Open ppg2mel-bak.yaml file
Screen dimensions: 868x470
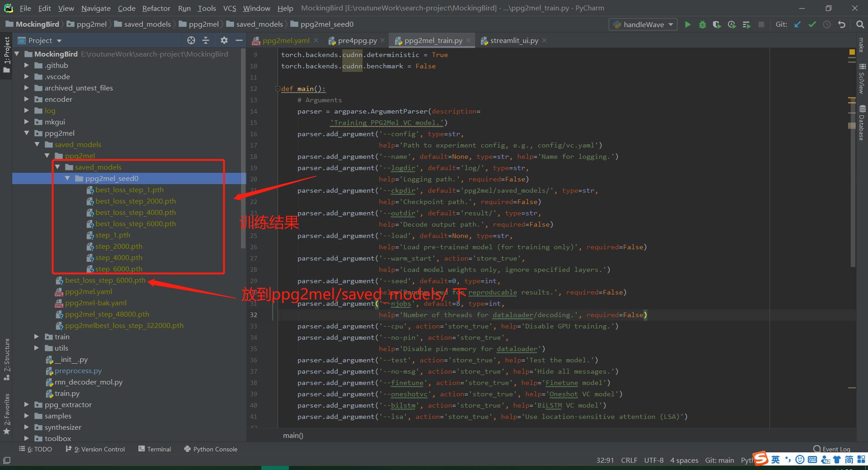96,303
